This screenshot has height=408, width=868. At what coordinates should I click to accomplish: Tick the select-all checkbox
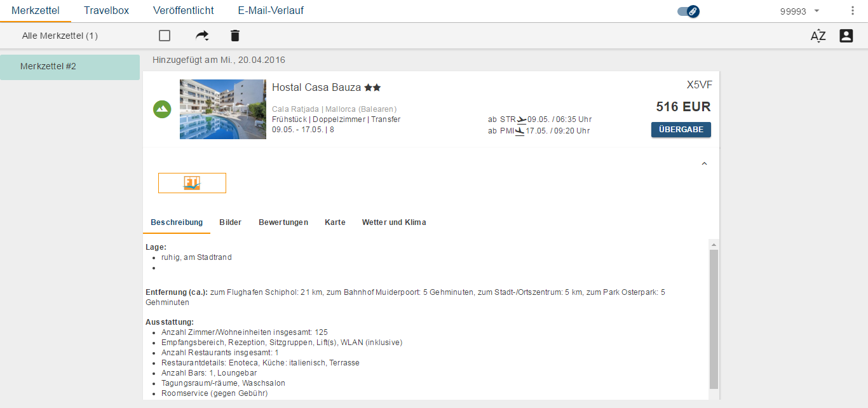(x=165, y=36)
